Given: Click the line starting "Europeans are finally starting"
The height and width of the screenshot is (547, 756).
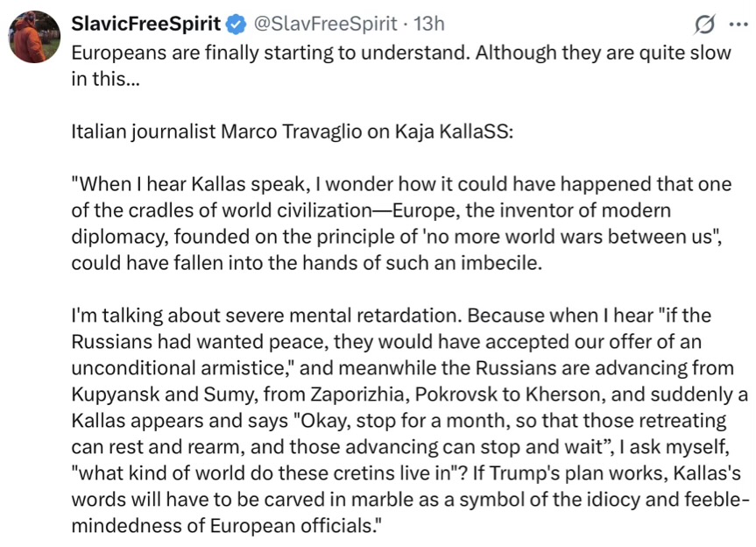Looking at the screenshot, I should (401, 52).
